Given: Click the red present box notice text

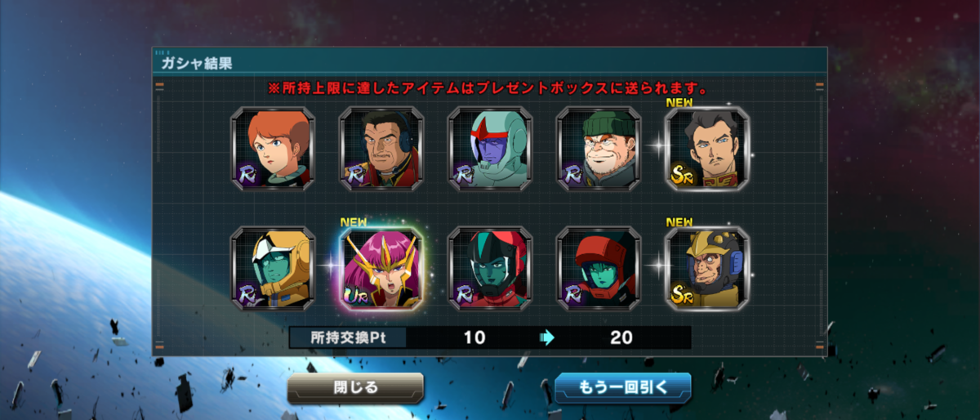Looking at the screenshot, I should click(x=488, y=87).
